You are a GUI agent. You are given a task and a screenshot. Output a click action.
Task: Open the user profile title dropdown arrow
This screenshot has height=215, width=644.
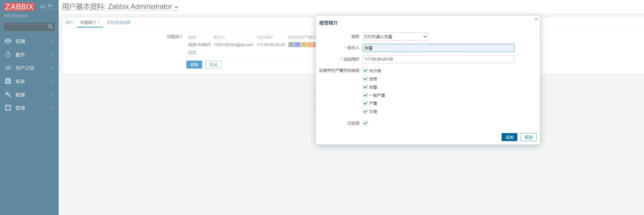(x=177, y=7)
